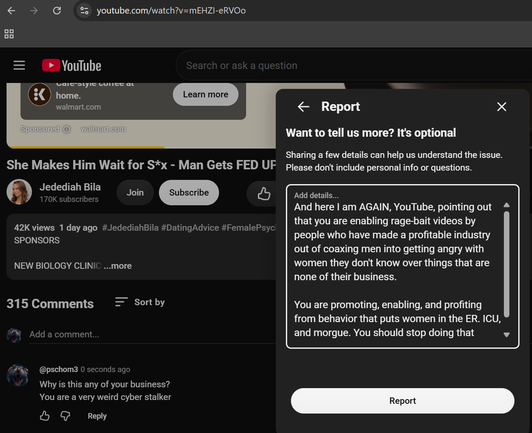Open Jedediah Bila channel avatar
This screenshot has height=433, width=532.
pyautogui.click(x=19, y=192)
